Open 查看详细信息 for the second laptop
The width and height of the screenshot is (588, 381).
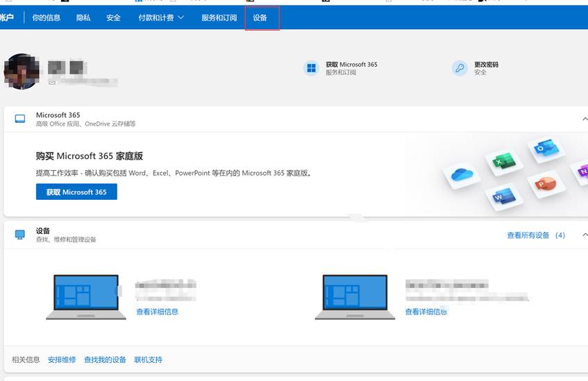426,312
